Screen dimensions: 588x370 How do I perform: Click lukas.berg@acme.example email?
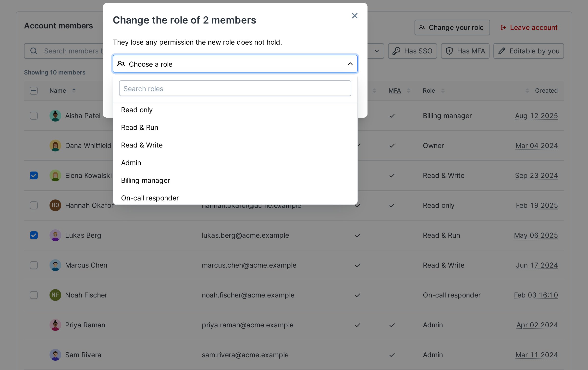click(x=245, y=235)
